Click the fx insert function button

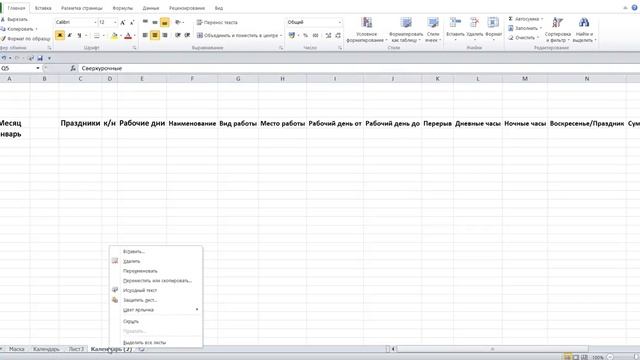pyautogui.click(x=73, y=68)
